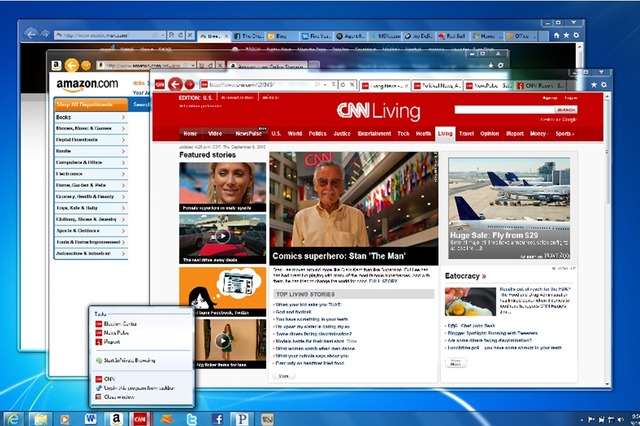Open Word icon on the taskbar
Viewport: 640px width, 426px height.
(90, 419)
